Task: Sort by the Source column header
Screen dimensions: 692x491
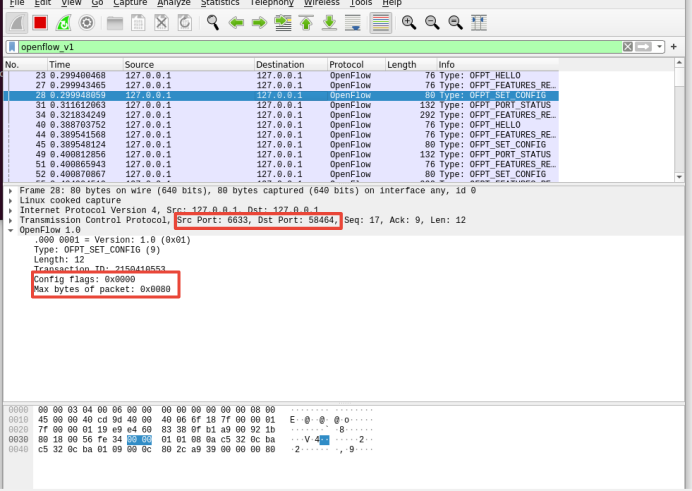Action: click(188, 64)
